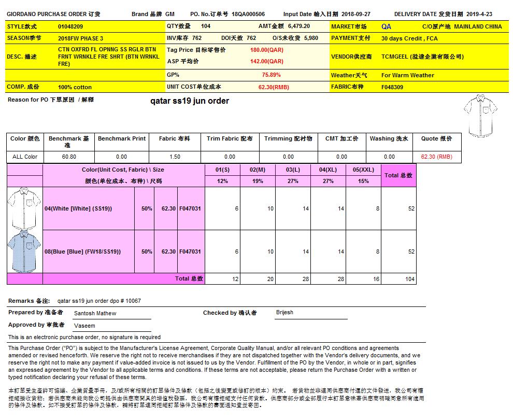This screenshot has height=420, width=513.
Task: Click the Checked by name Brijesh
Action: tap(284, 312)
